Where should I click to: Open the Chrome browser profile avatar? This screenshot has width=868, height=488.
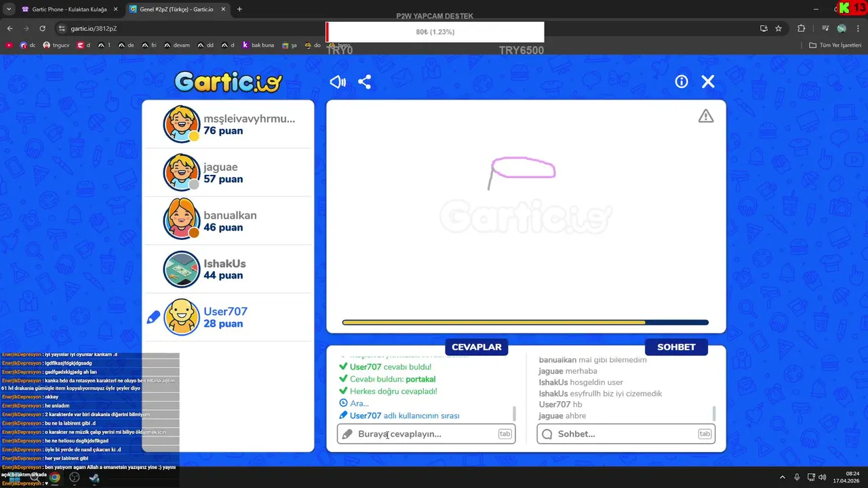point(842,28)
